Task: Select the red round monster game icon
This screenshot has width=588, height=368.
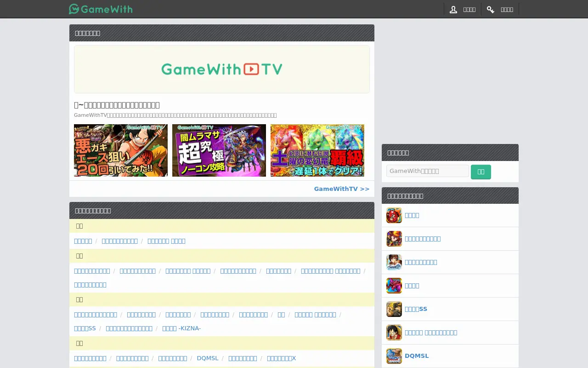Action: pyautogui.click(x=394, y=215)
